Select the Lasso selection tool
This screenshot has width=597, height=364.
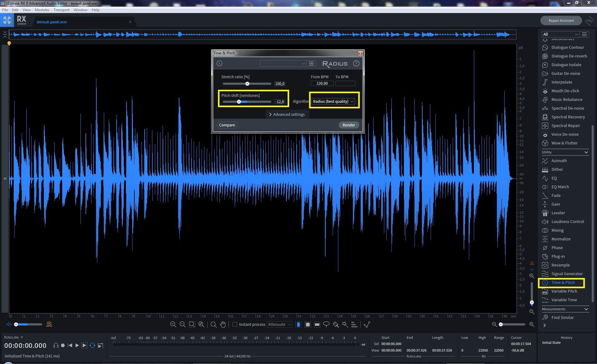pos(326,324)
